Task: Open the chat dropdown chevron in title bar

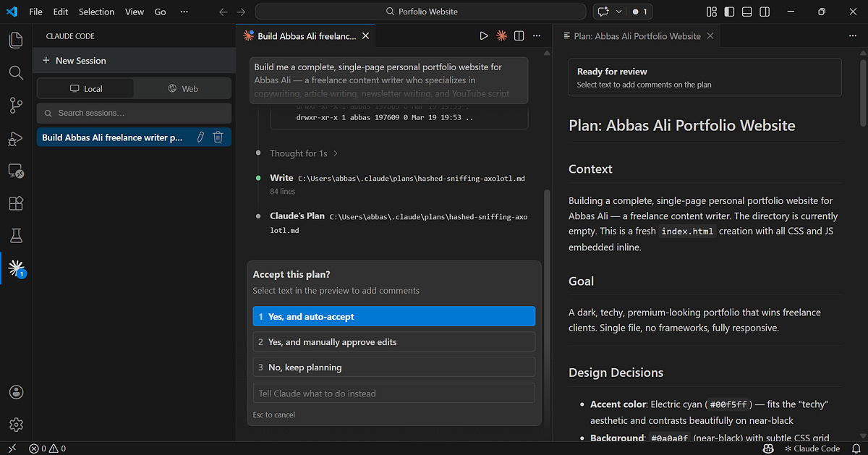Action: (x=618, y=12)
